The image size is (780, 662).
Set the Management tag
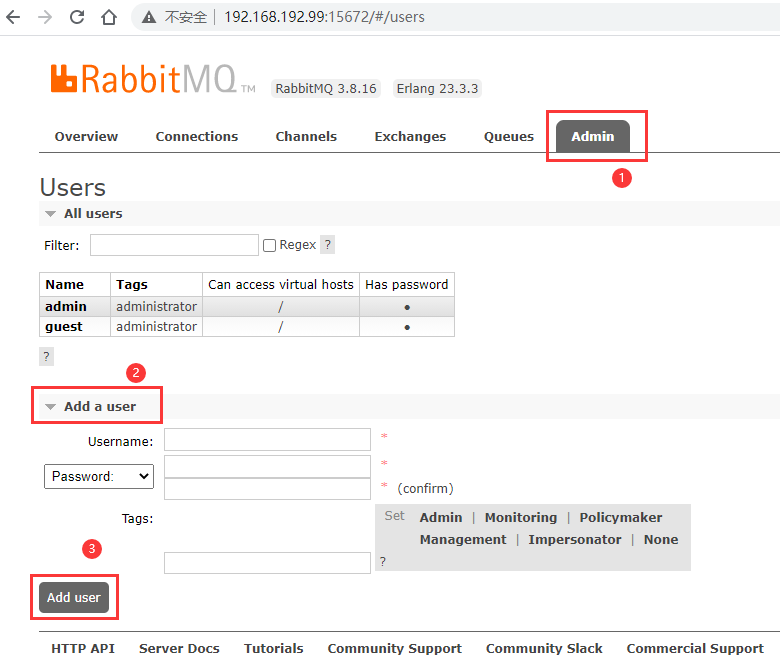463,540
